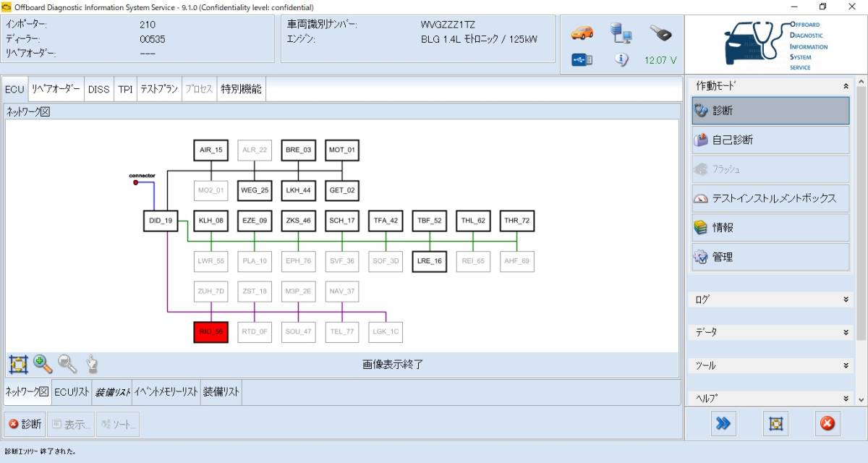Click the forward double-arrow button
This screenshot has height=463, width=868.
(723, 424)
